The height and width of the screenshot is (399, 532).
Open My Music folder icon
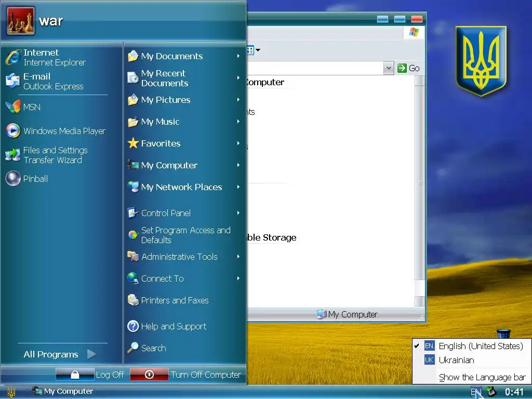pos(133,122)
